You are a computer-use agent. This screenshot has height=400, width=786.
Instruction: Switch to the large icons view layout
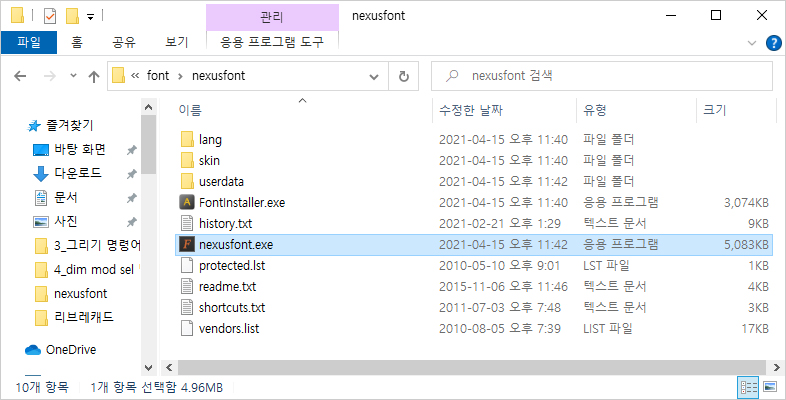click(769, 387)
